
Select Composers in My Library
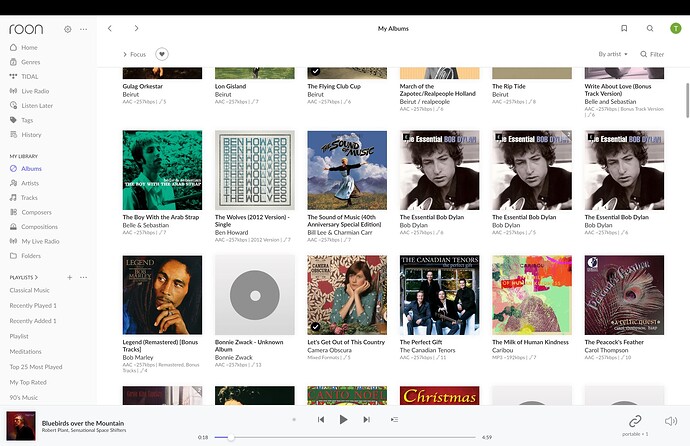31,212
